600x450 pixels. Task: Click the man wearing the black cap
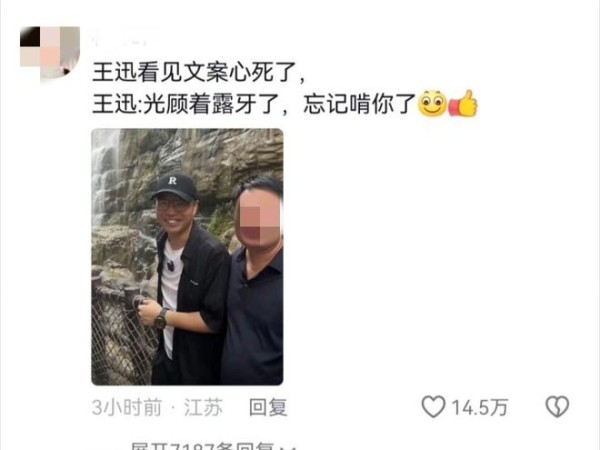(x=188, y=279)
